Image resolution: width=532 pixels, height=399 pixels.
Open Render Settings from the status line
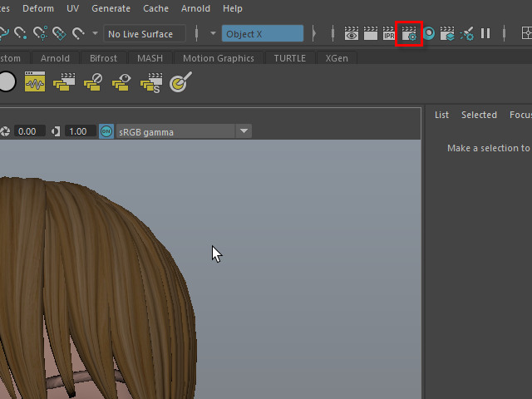pyautogui.click(x=409, y=34)
